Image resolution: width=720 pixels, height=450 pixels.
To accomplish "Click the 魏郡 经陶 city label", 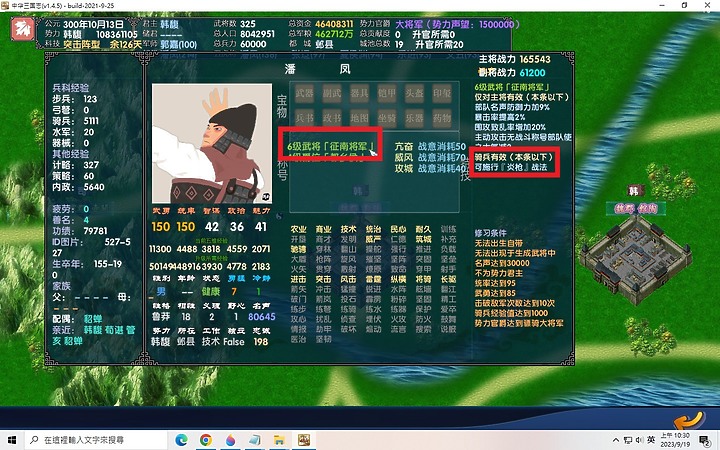I will [x=636, y=208].
